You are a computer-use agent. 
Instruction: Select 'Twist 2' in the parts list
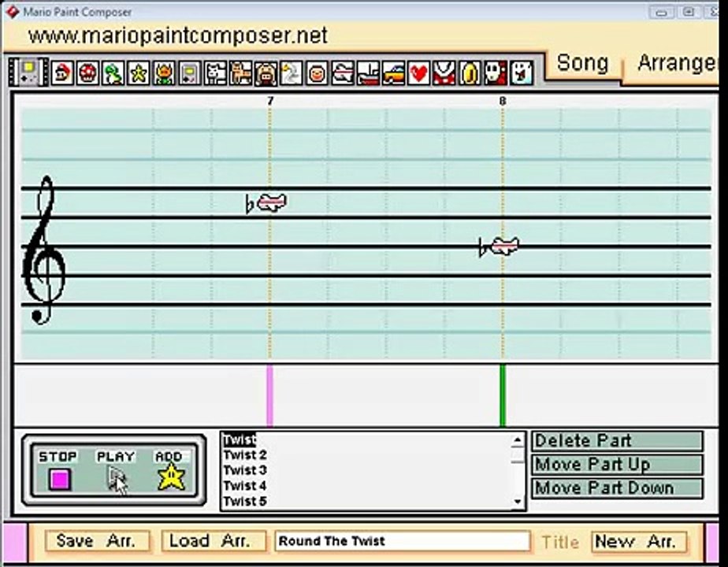coord(245,455)
